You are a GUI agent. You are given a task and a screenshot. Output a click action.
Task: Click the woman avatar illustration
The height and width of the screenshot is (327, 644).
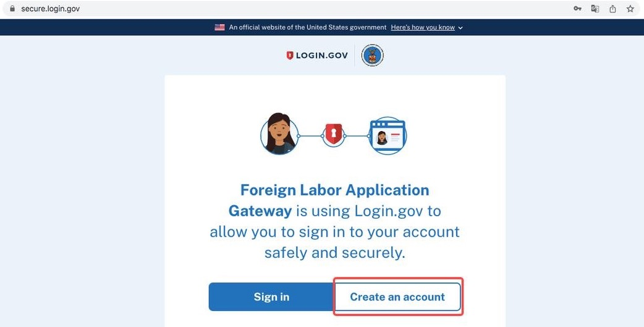(x=280, y=134)
